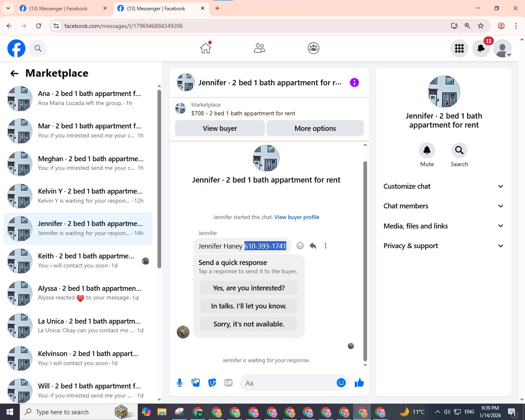525x420 pixels.
Task: Click the chat messages scrollbar
Action: pos(365,262)
